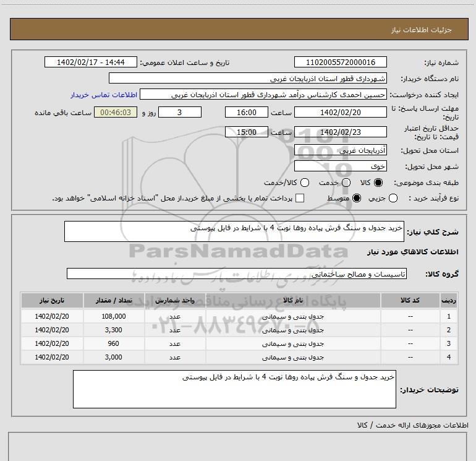Click the ردیف column header
Image resolution: width=476 pixels, height=461 pixels.
click(x=449, y=301)
